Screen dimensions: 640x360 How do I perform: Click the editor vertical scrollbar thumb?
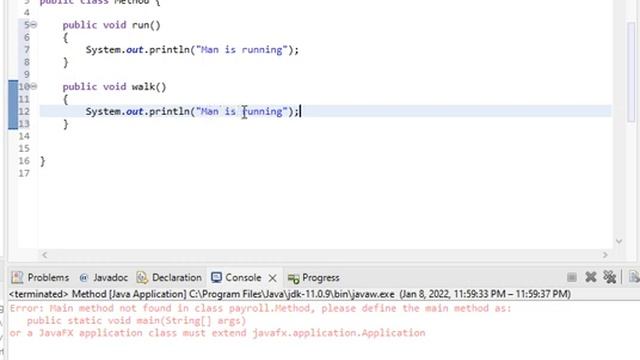[631, 71]
